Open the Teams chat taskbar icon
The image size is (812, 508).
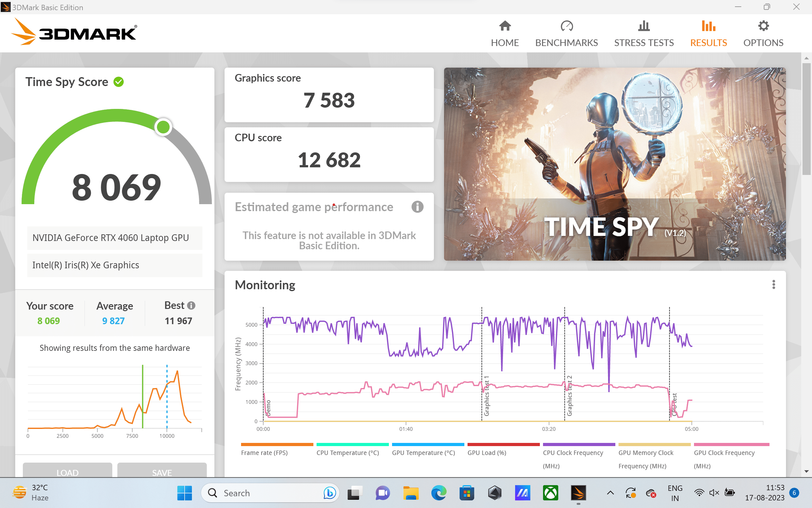point(383,493)
